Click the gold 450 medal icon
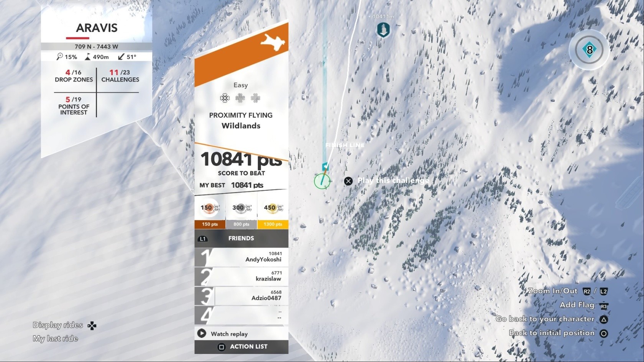This screenshot has height=362, width=644. point(273,208)
